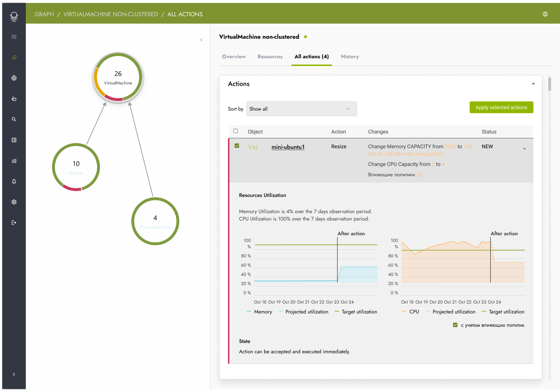
Task: Click the logout icon in sidebar
Action: 14,223
